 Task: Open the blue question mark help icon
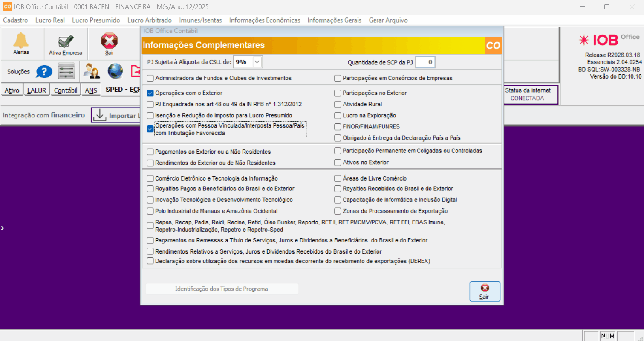[x=44, y=72]
